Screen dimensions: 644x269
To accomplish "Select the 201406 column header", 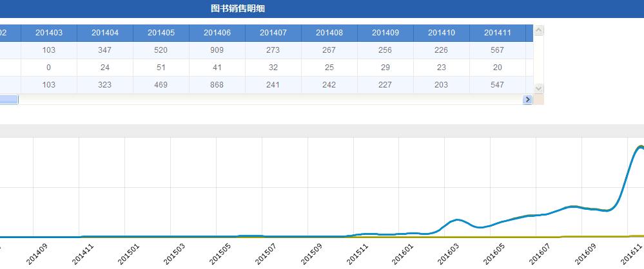I will click(217, 33).
